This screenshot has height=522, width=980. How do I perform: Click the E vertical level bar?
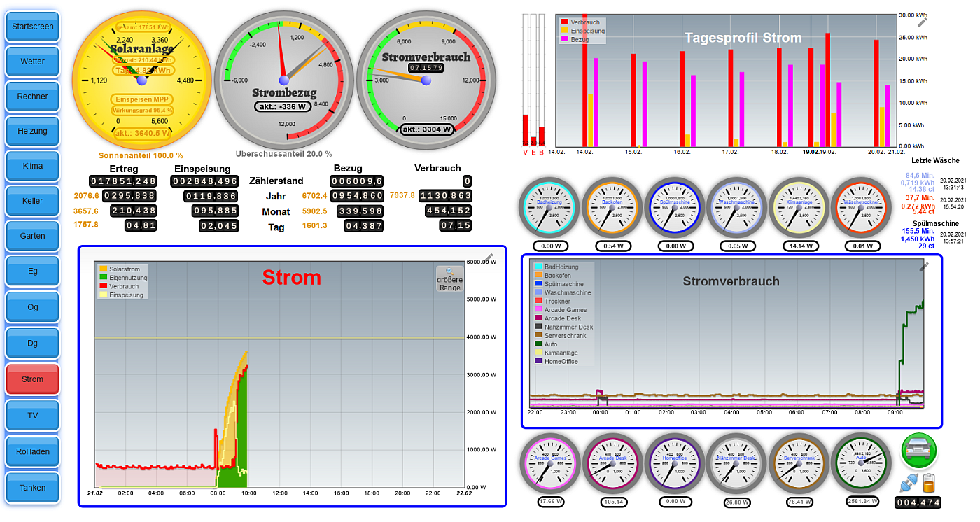click(x=533, y=80)
